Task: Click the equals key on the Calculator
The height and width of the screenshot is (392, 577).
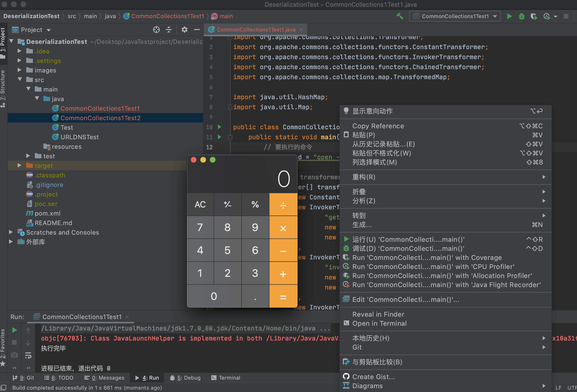Action: (283, 296)
